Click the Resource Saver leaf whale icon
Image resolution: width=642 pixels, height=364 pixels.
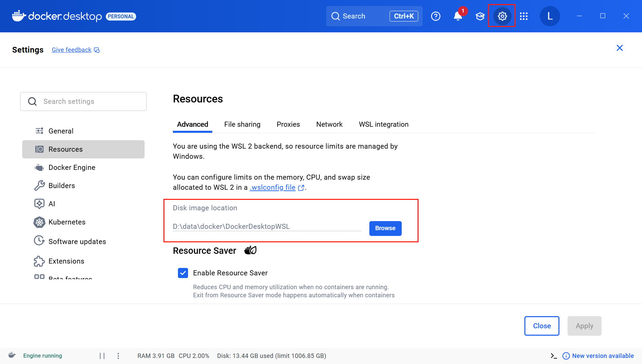pos(250,250)
